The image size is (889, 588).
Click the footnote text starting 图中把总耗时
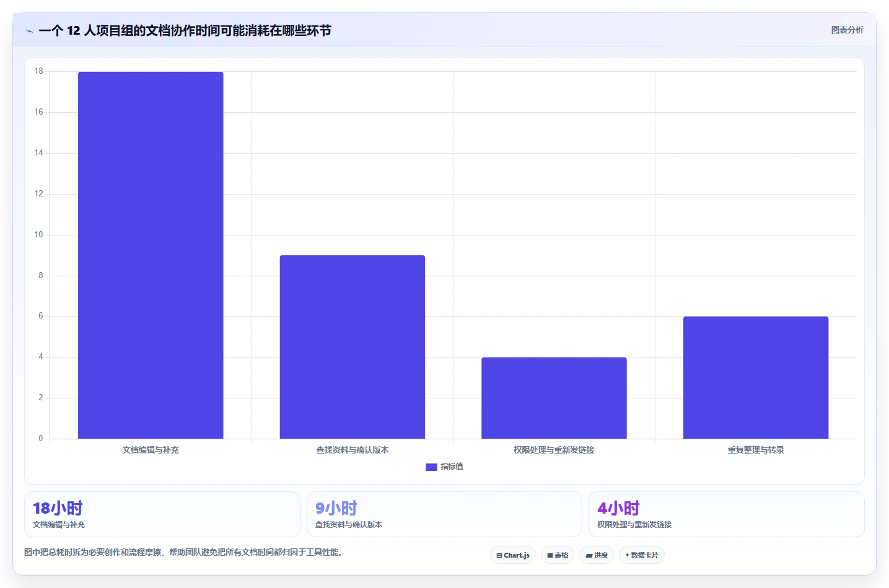coord(183,552)
